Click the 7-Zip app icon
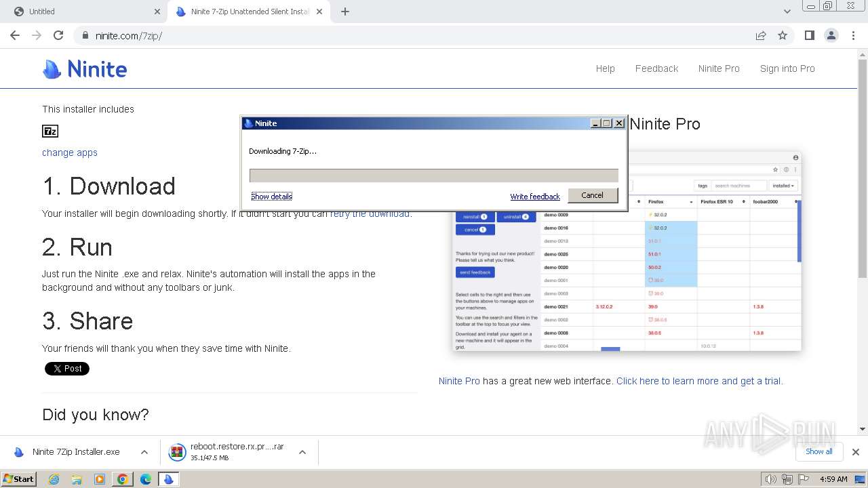Screen dimensions: 868x488 [50, 131]
